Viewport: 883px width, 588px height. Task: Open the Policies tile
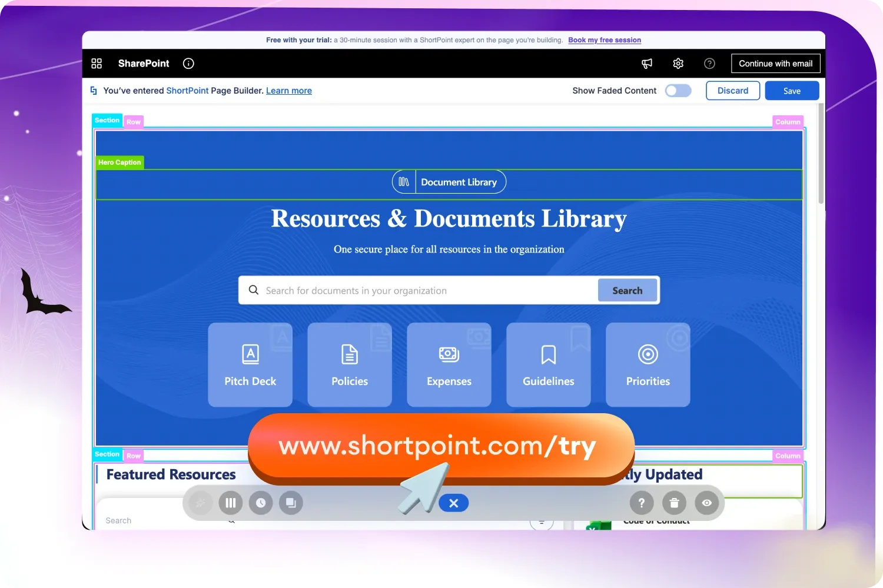click(350, 365)
